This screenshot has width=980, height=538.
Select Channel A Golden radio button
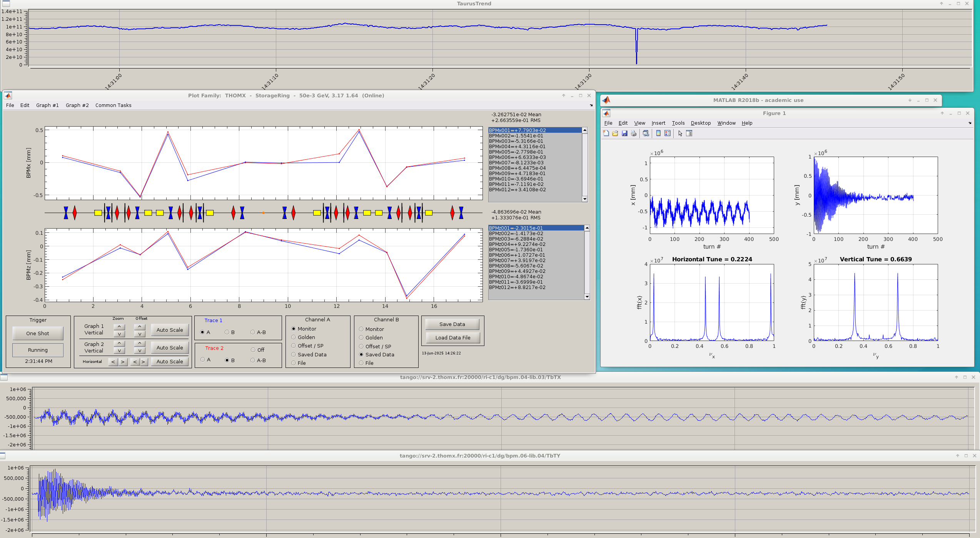[x=294, y=337]
